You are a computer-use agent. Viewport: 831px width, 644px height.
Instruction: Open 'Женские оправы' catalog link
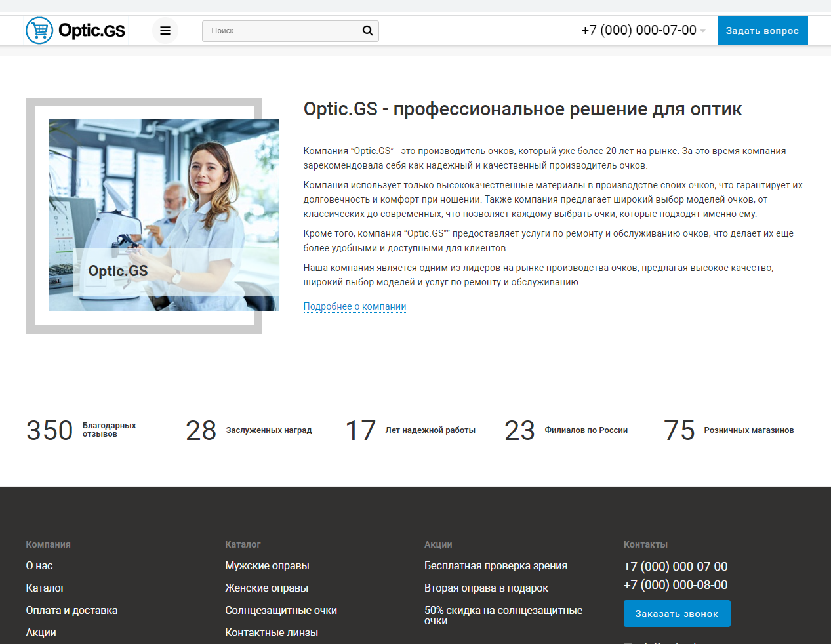tap(266, 588)
